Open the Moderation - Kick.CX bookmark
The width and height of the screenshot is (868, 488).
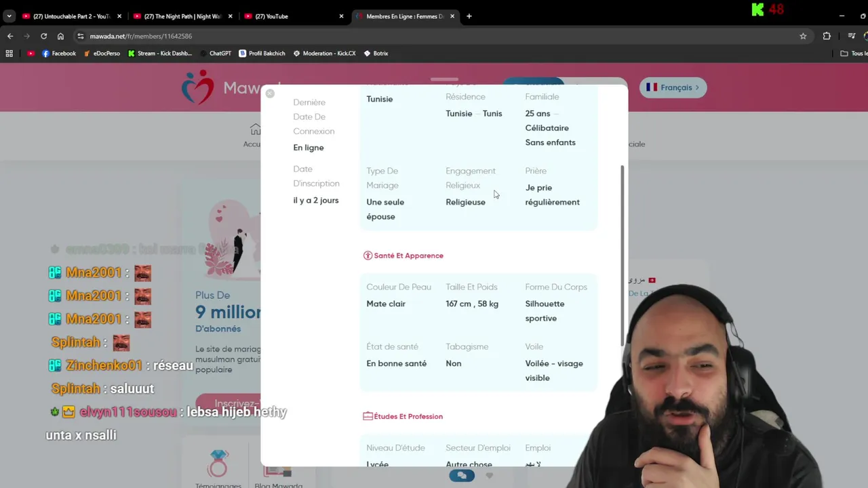tap(324, 54)
